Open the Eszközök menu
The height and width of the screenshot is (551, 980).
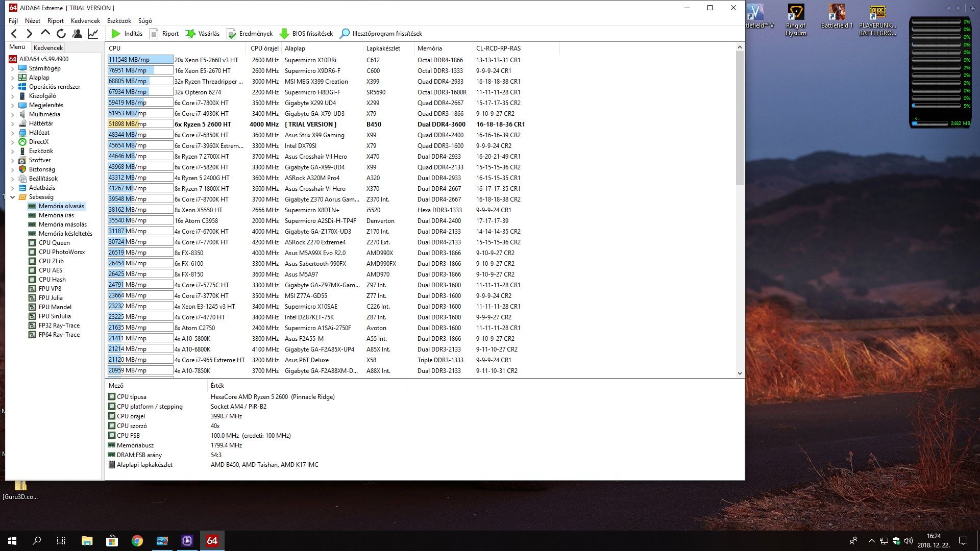119,21
